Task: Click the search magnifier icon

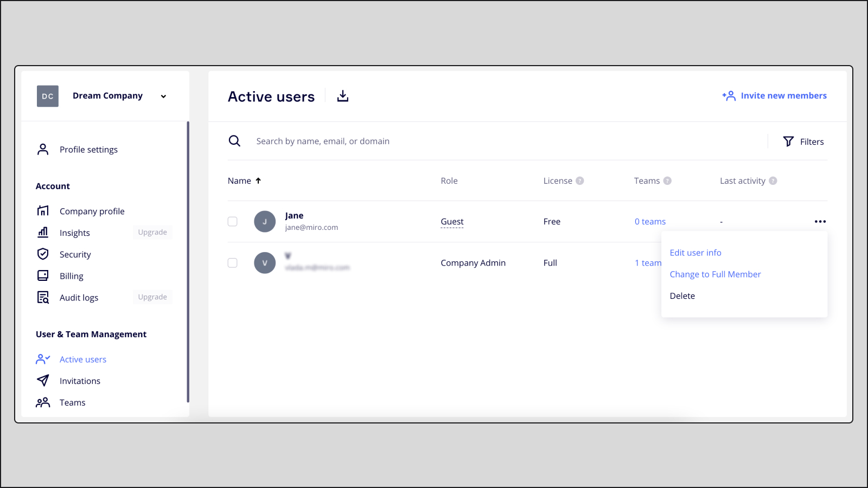Action: pos(234,141)
